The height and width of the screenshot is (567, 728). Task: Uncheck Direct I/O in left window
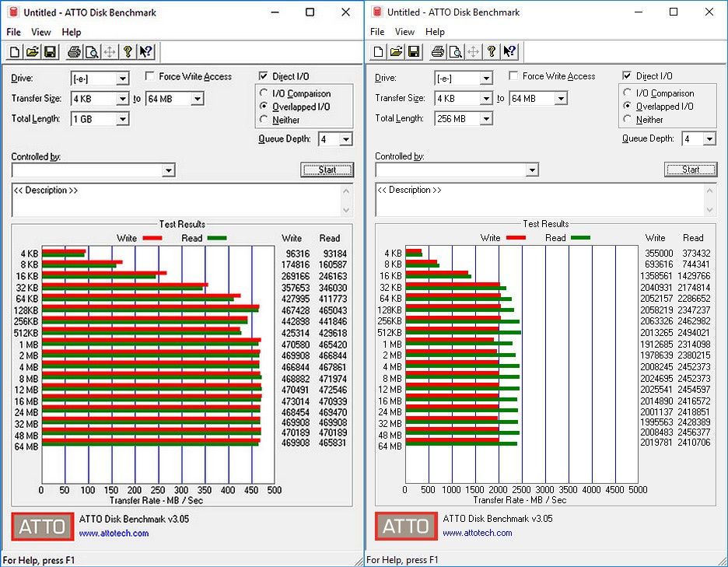263,75
